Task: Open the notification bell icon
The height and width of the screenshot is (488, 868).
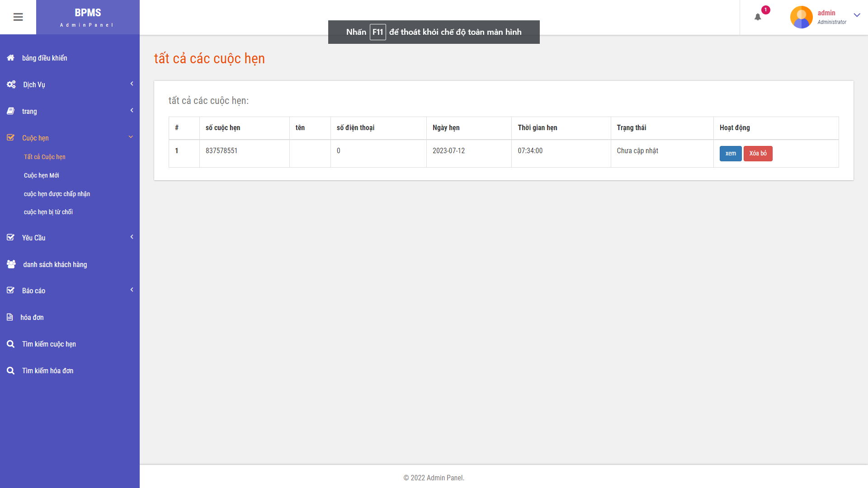Action: [758, 17]
